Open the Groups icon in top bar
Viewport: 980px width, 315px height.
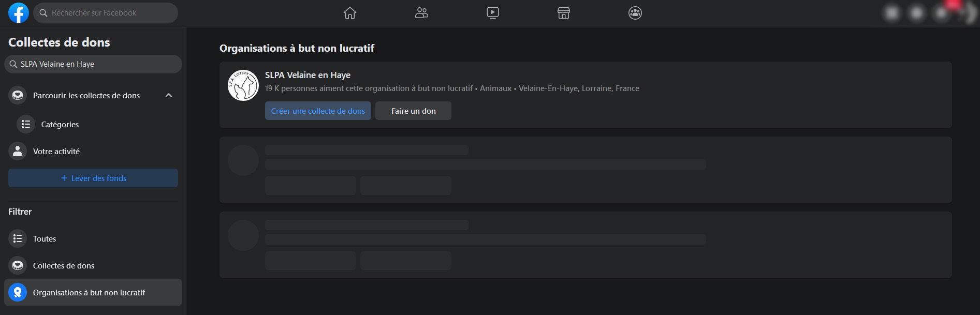[x=635, y=13]
